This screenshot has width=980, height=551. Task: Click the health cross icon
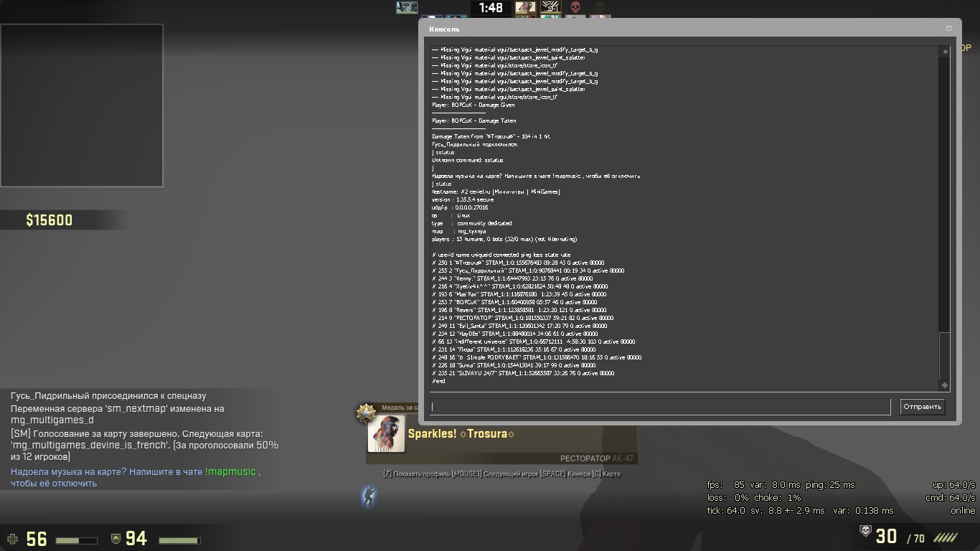(x=12, y=538)
